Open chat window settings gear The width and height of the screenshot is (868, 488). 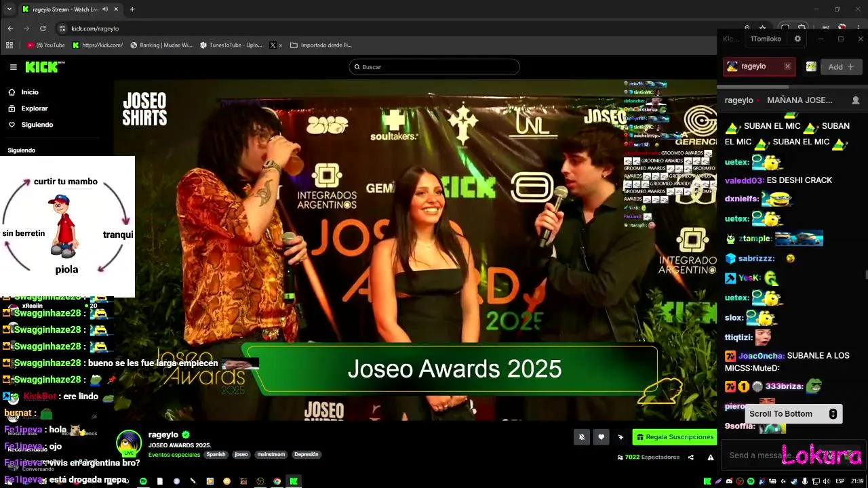point(797,39)
